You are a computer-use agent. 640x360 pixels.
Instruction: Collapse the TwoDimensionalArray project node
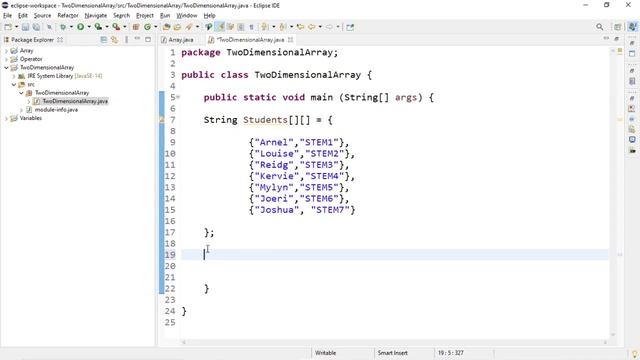[6, 68]
